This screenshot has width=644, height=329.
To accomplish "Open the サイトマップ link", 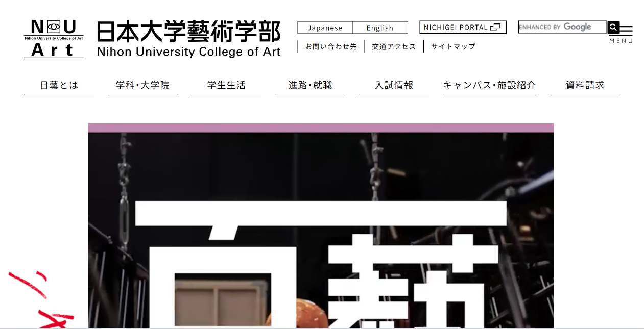I will coord(453,46).
